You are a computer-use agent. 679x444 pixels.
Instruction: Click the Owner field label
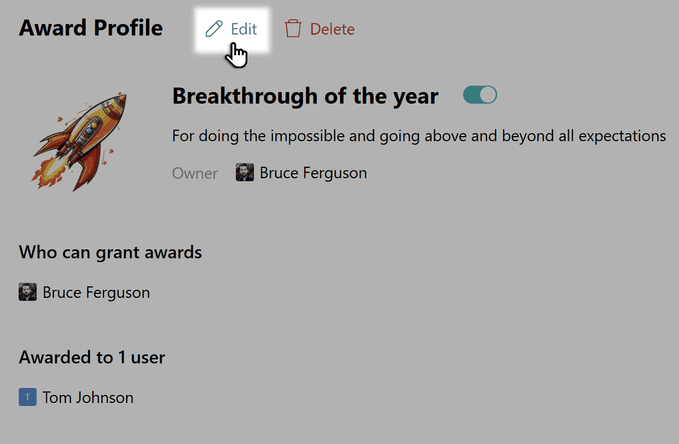[x=194, y=173]
